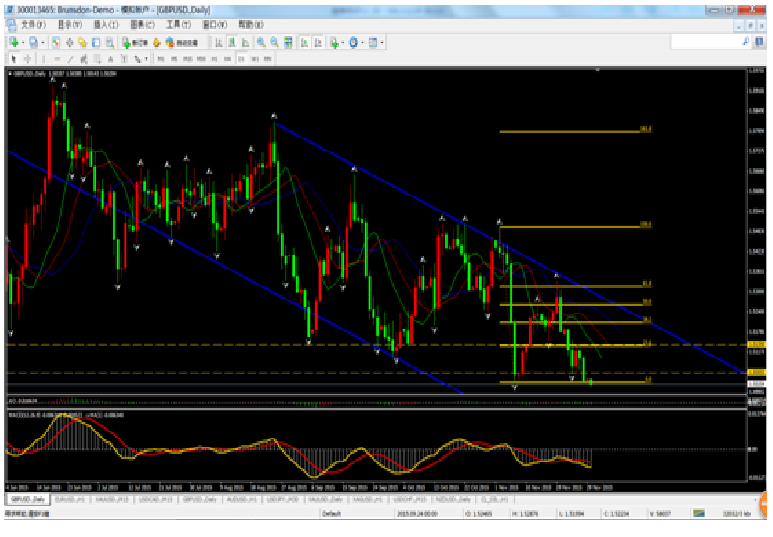Toggle the AutoTrading button
Image resolution: width=773 pixels, height=537 pixels.
click(181, 43)
